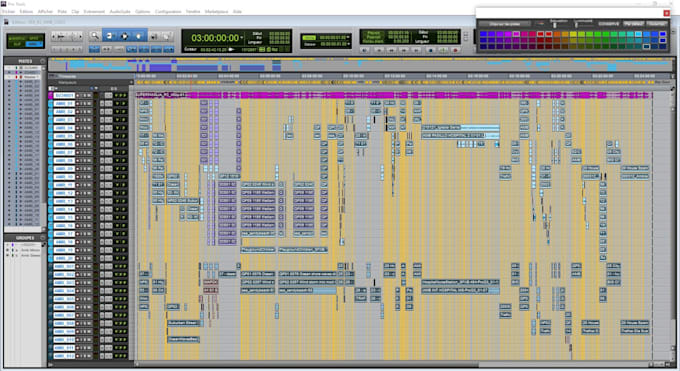Select the Pencil tool
The image size is (680, 371).
click(x=167, y=36)
